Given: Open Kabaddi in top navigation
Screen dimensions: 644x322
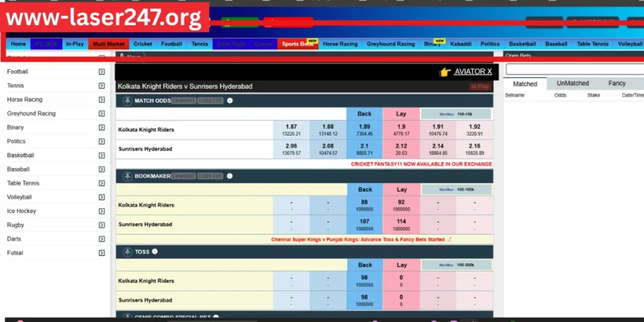Looking at the screenshot, I should [x=460, y=44].
